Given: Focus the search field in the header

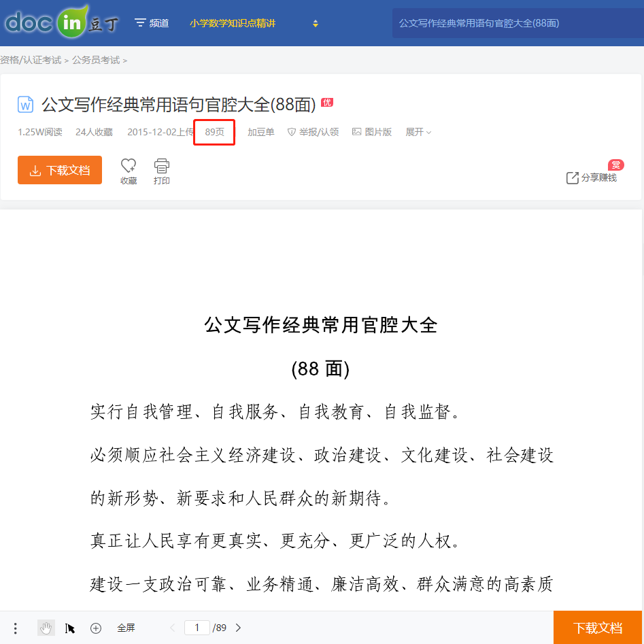Looking at the screenshot, I should point(518,23).
